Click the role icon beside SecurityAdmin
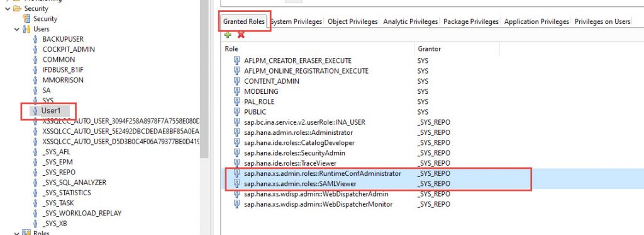The width and height of the screenshot is (644, 235). (236, 152)
